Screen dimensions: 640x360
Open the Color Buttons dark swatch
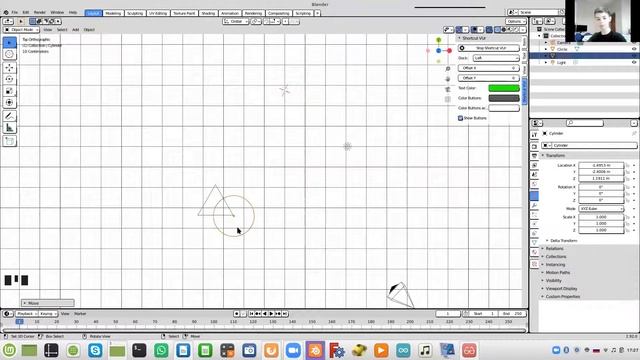(504, 98)
